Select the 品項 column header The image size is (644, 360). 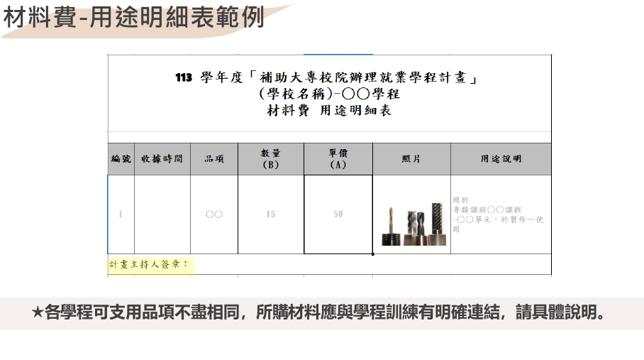pyautogui.click(x=214, y=159)
